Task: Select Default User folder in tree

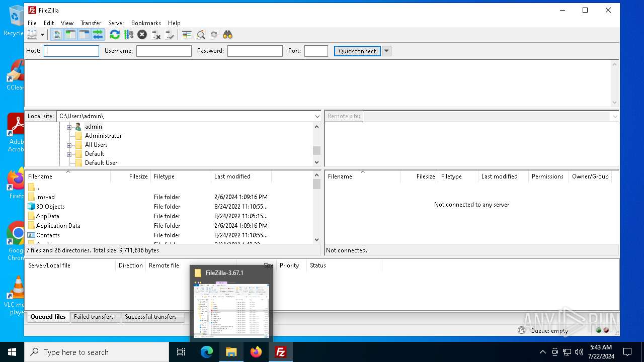Action: click(101, 163)
